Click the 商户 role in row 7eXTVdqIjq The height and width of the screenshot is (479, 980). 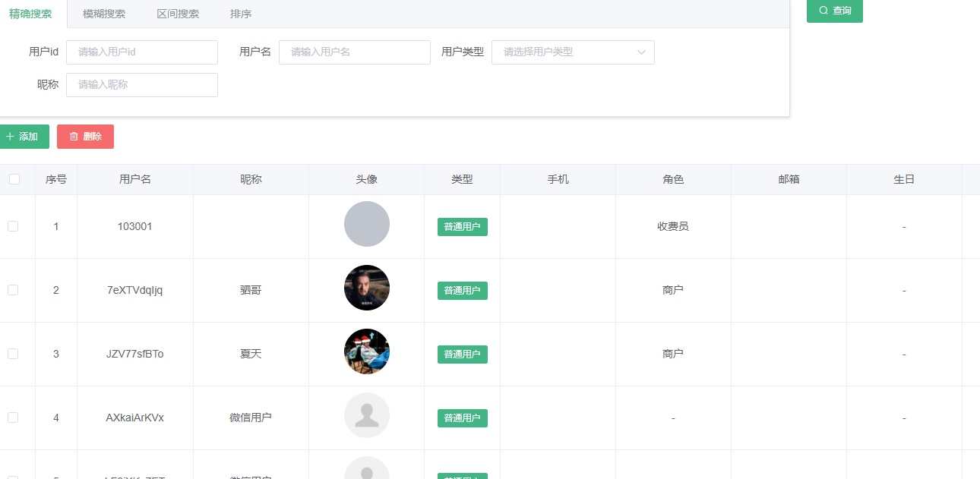(673, 290)
